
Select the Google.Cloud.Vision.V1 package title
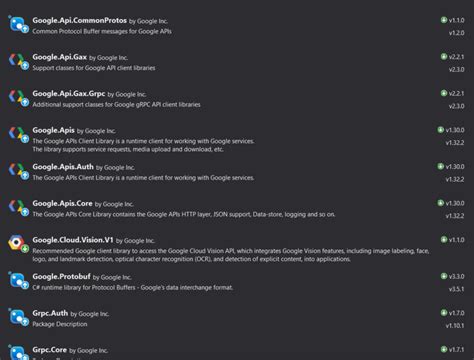[73, 240]
